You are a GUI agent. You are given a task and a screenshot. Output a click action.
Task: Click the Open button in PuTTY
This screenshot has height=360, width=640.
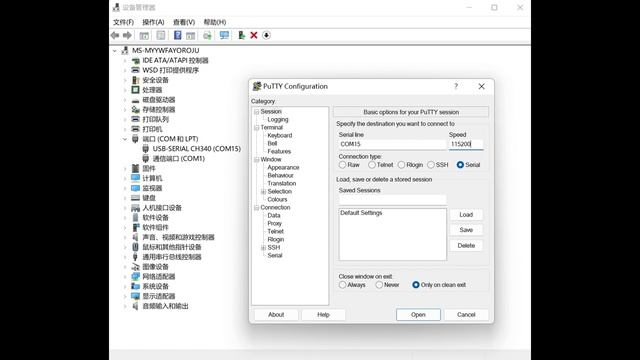(x=418, y=315)
